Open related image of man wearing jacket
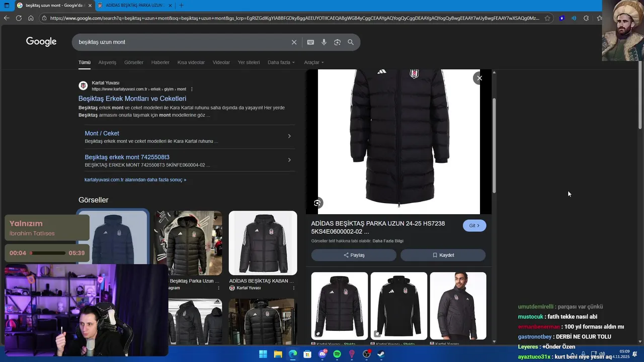Viewport: 644px width, 362px height. pyautogui.click(x=458, y=306)
